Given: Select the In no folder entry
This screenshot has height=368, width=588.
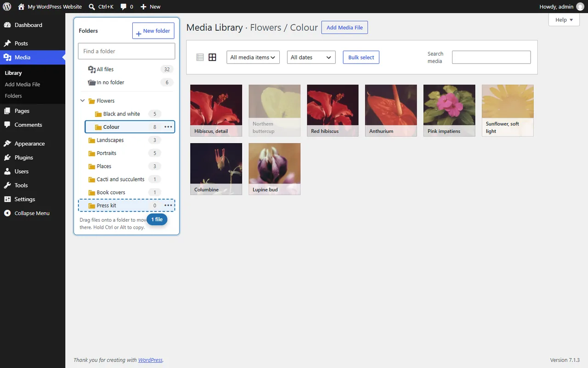Looking at the screenshot, I should pyautogui.click(x=126, y=82).
